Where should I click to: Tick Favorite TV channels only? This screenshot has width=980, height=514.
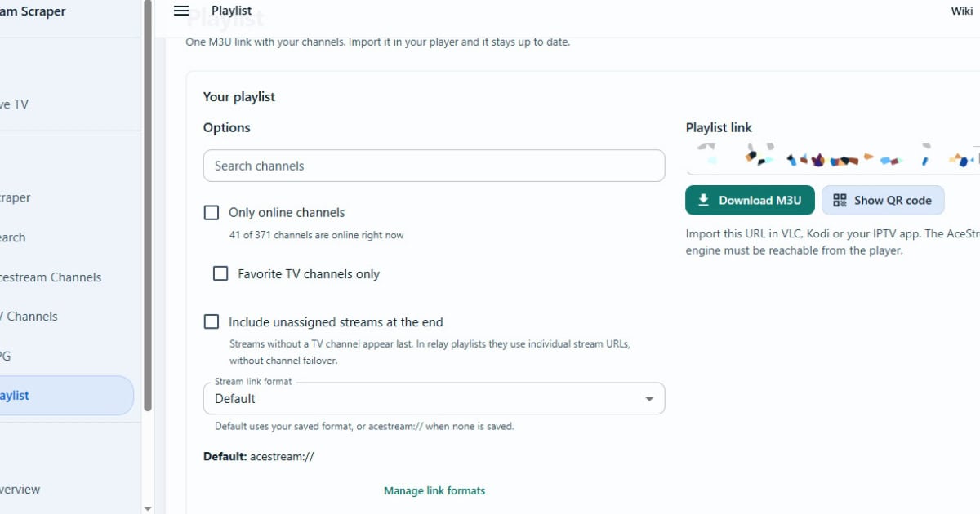pos(220,273)
